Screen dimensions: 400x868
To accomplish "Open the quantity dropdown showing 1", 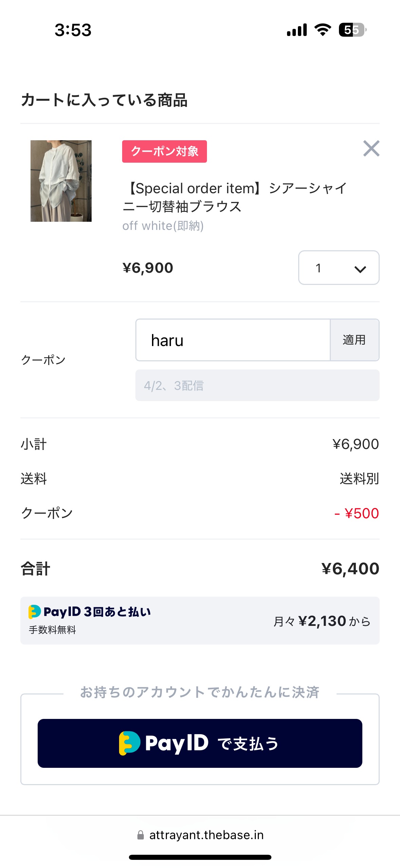I will [338, 268].
